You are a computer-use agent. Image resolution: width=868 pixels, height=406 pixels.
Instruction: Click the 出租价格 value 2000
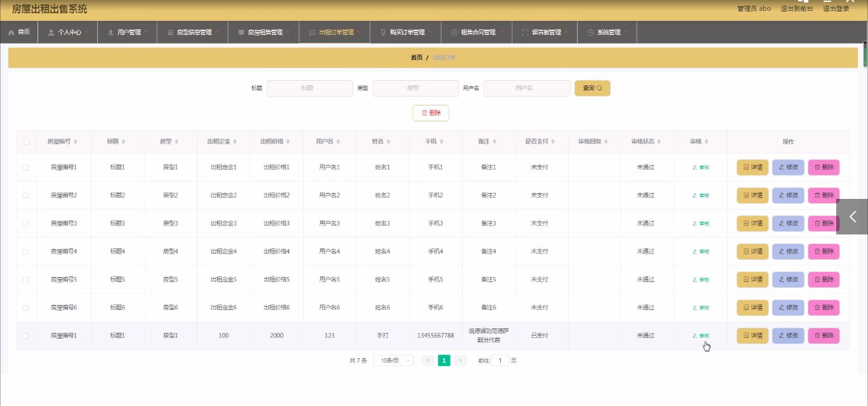coord(276,335)
